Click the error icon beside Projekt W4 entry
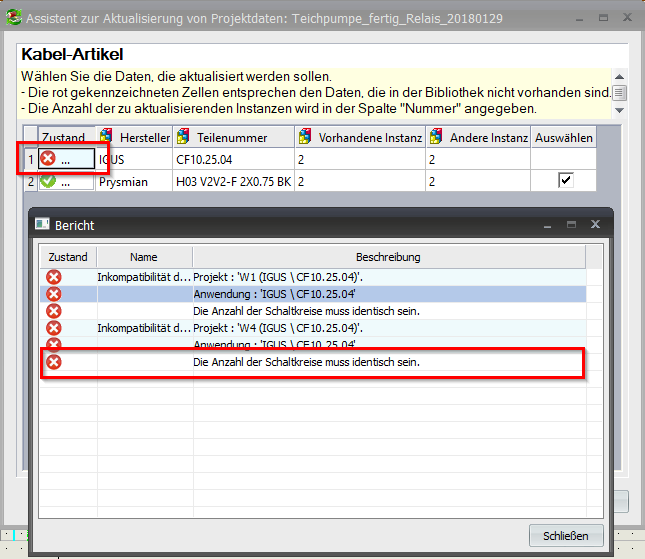645x559 pixels. pos(54,328)
